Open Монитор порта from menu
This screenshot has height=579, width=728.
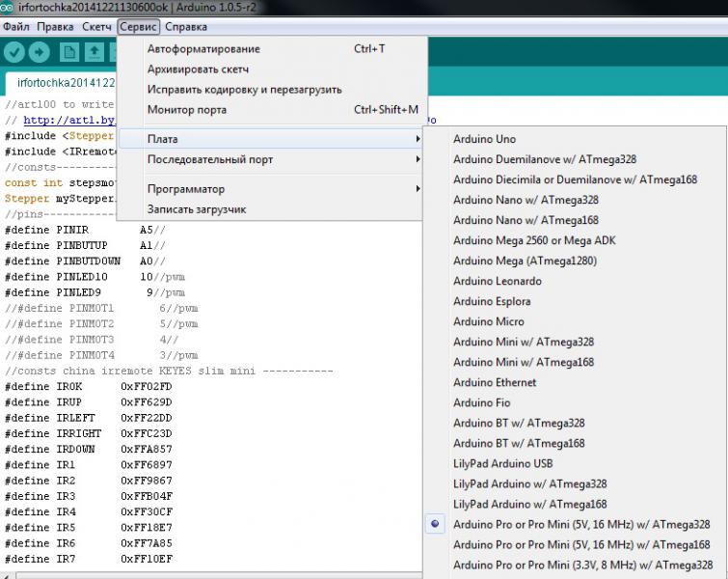tap(270, 110)
